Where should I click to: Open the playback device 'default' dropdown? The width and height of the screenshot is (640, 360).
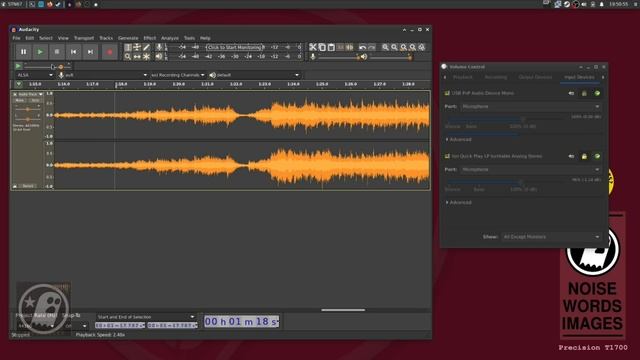click(258, 75)
